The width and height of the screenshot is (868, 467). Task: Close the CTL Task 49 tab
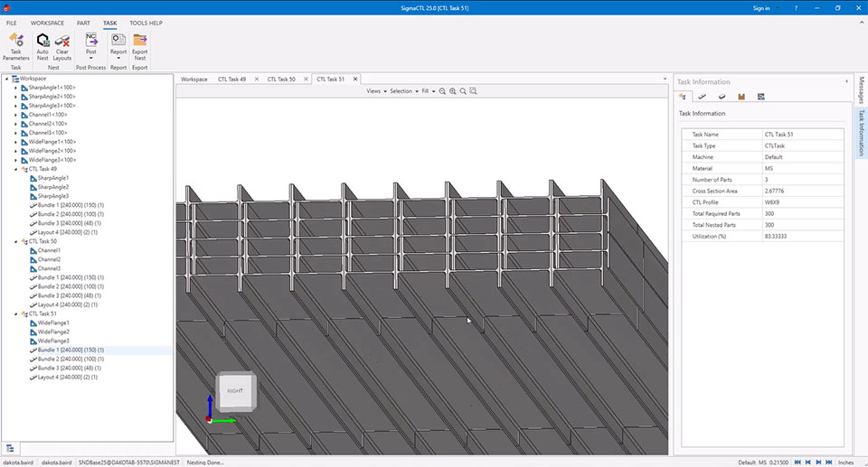[x=256, y=79]
